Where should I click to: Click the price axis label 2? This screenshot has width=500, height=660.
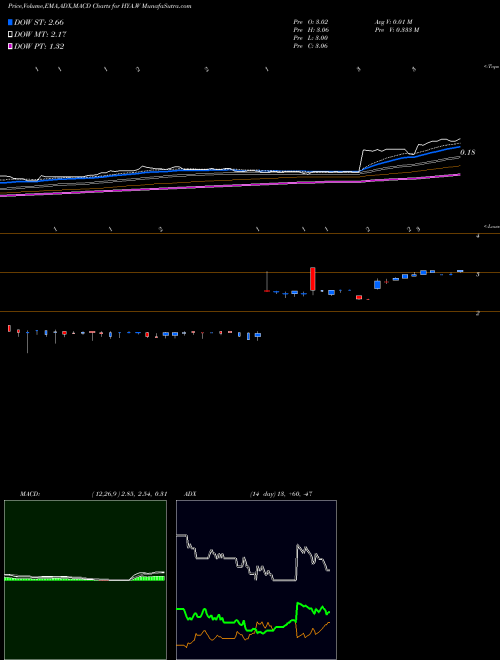[477, 314]
